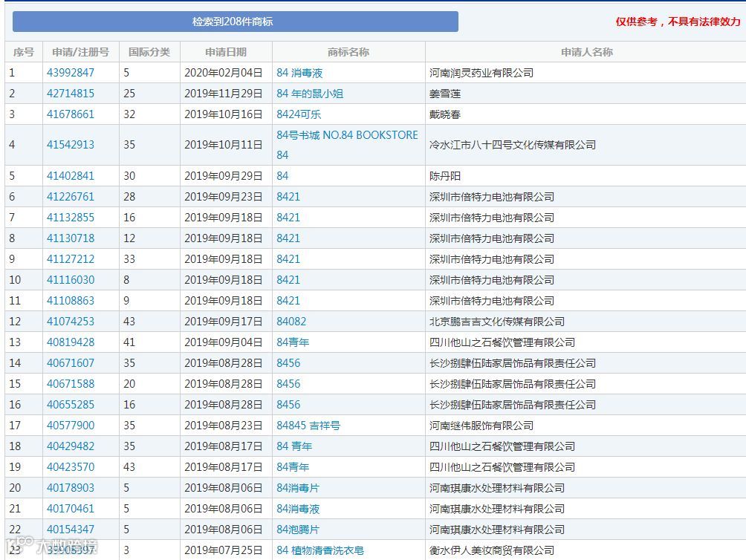Open registration number 41132855
Viewport: 746px width, 560px height.
(71, 218)
